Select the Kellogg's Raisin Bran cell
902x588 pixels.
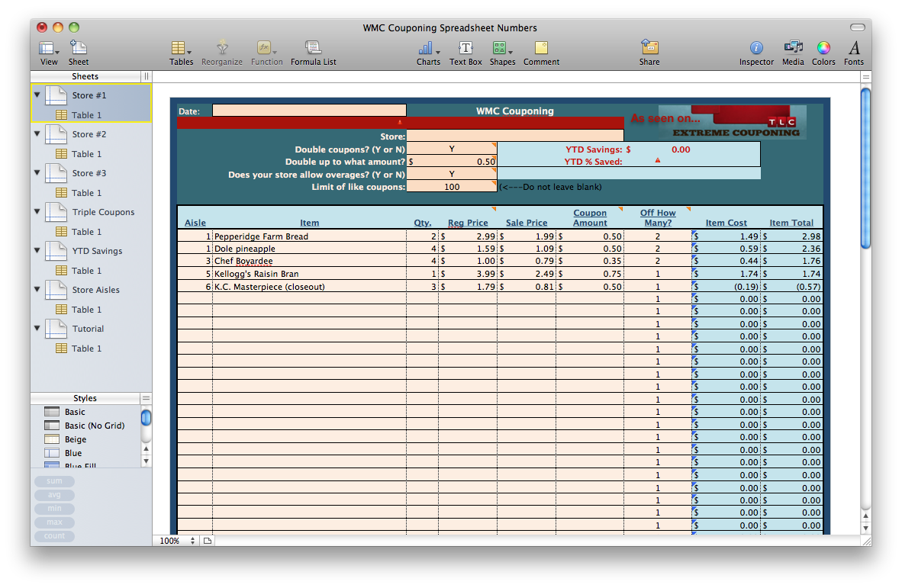(x=310, y=274)
